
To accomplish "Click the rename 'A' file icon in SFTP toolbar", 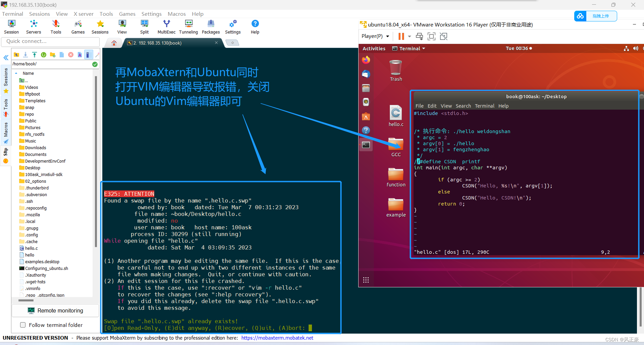I will tap(80, 55).
